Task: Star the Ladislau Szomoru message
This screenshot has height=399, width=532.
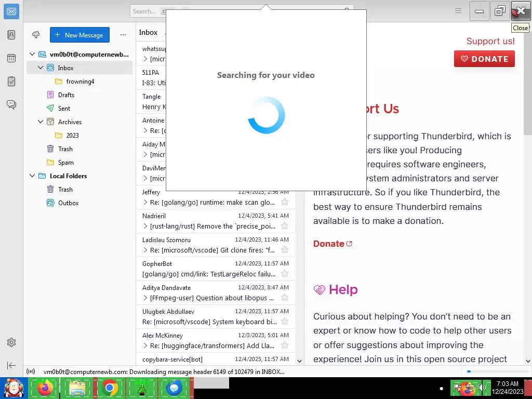Action: click(x=285, y=250)
